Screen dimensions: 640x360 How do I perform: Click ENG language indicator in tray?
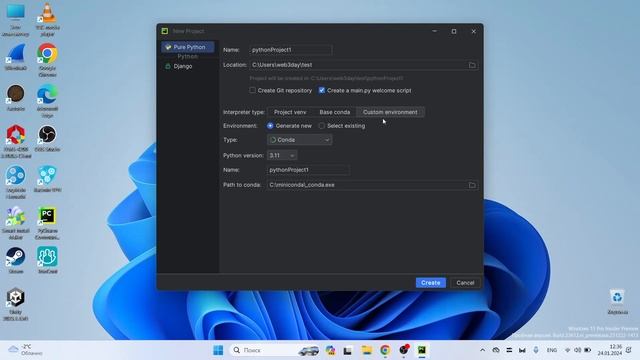click(552, 350)
